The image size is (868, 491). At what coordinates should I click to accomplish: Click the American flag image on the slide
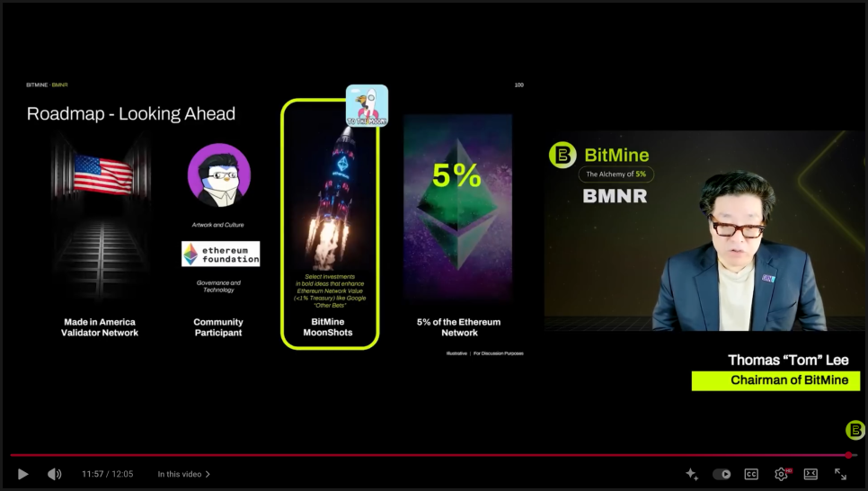click(103, 173)
